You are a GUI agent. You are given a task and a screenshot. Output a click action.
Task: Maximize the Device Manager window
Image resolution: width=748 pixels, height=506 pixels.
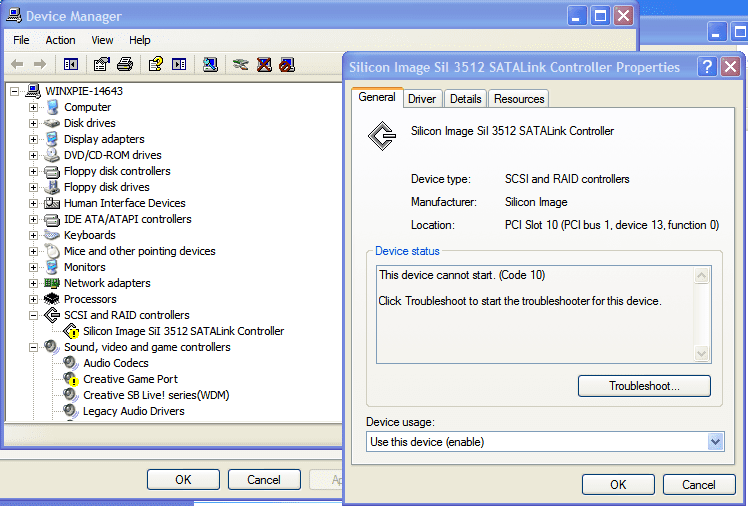[600, 16]
